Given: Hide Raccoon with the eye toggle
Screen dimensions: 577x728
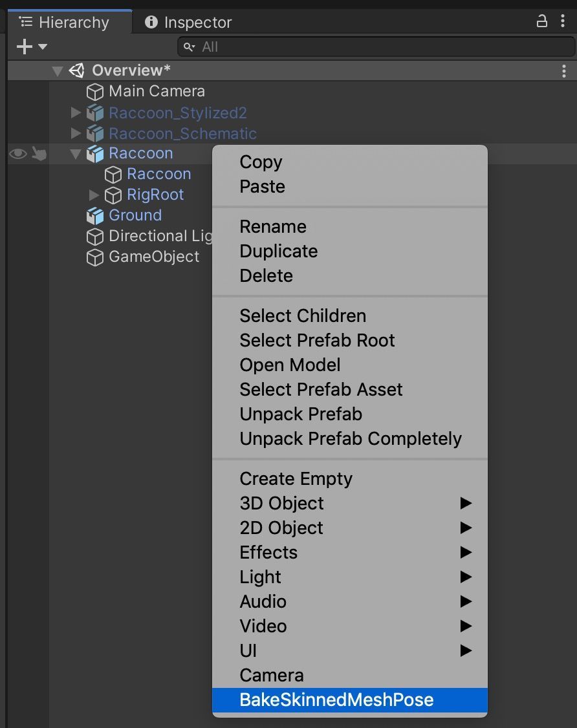Looking at the screenshot, I should [x=17, y=153].
